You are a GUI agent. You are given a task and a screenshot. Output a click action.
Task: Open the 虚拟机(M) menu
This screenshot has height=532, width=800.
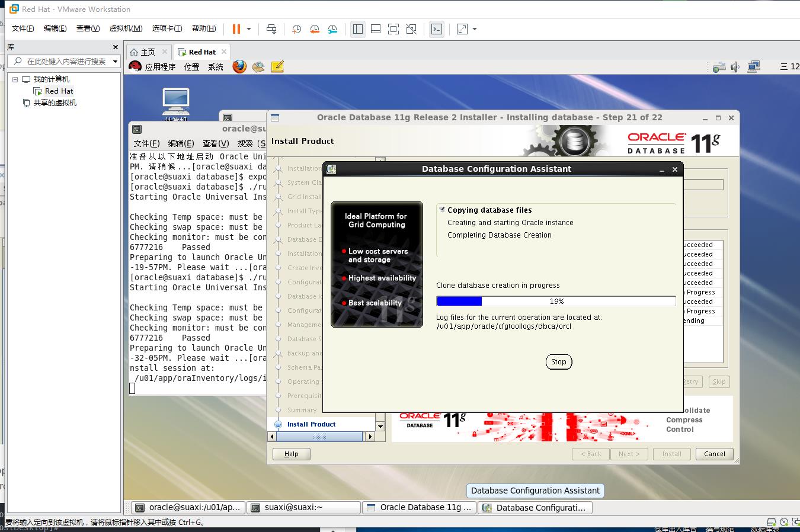pos(126,28)
